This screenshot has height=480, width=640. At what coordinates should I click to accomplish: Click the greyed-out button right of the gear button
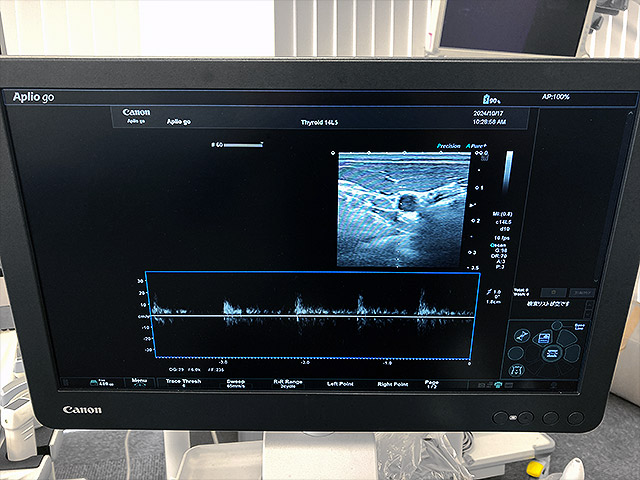pos(582,292)
